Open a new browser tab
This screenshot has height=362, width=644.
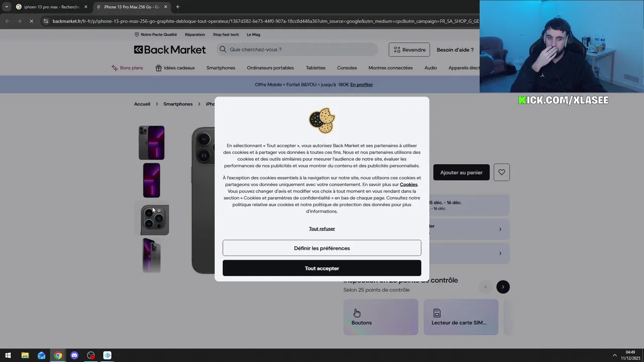[178, 7]
